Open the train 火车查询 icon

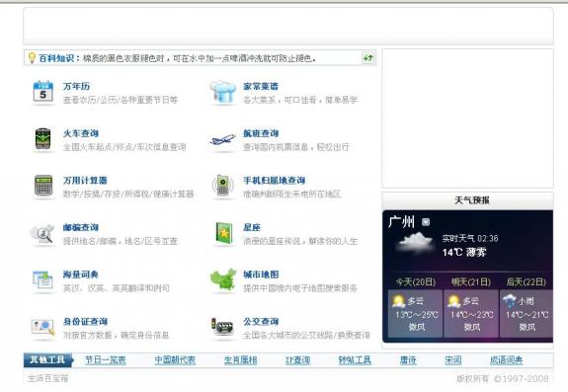point(42,138)
